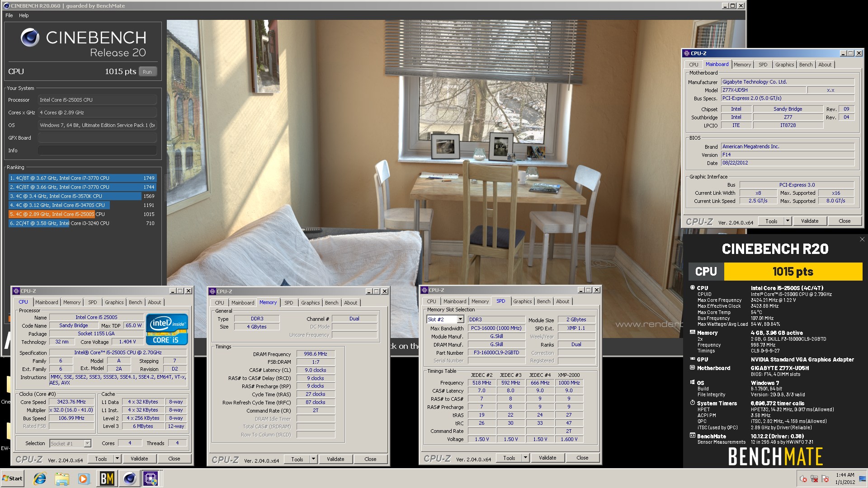Viewport: 868px width, 488px height.
Task: Switch to Mainboard tab in the CPU window
Action: (47, 302)
